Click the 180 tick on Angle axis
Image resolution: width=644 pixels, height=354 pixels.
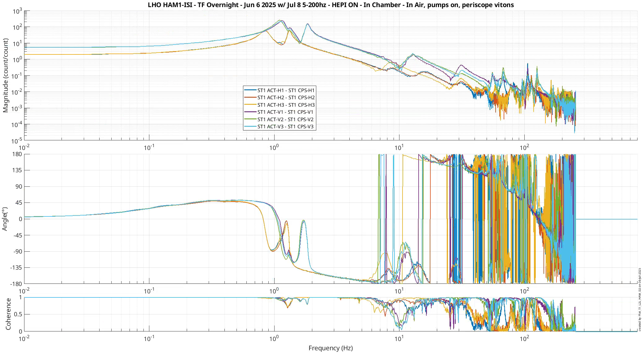coord(17,154)
